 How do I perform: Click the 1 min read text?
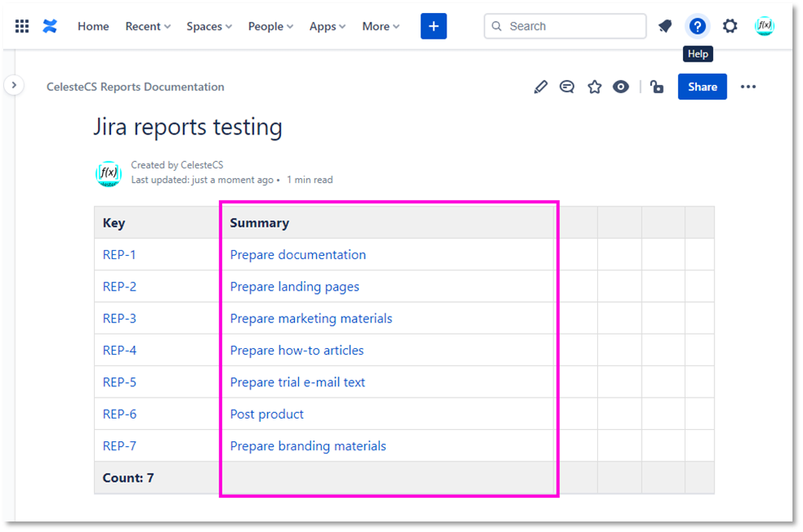(x=310, y=180)
